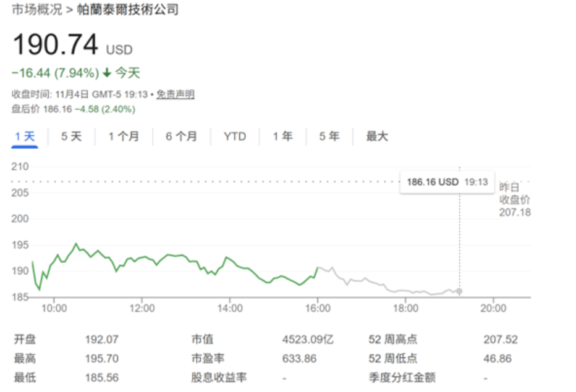Open the 免责声明 link
Viewport: 576px width, 392px height.
click(176, 94)
